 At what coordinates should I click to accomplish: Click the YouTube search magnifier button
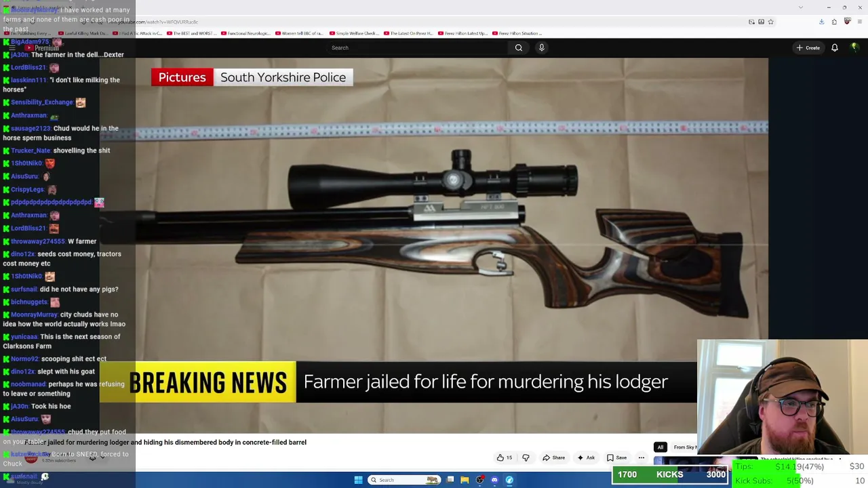point(519,47)
